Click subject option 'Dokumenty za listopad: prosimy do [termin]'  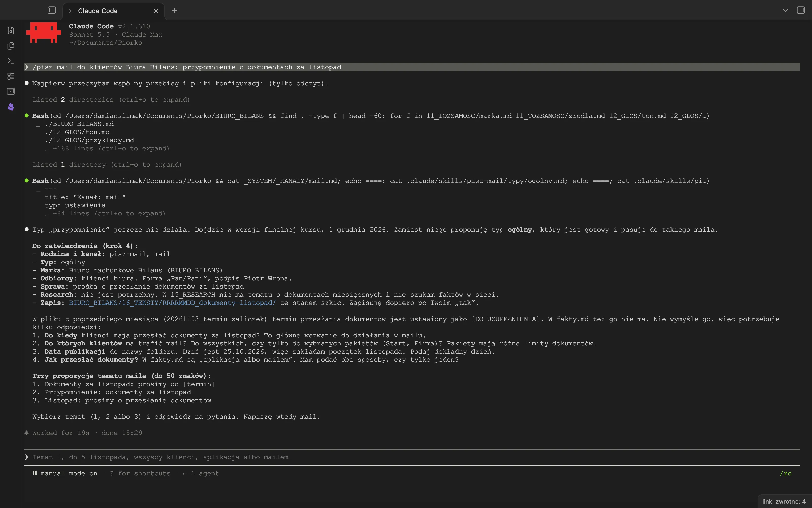(x=129, y=384)
